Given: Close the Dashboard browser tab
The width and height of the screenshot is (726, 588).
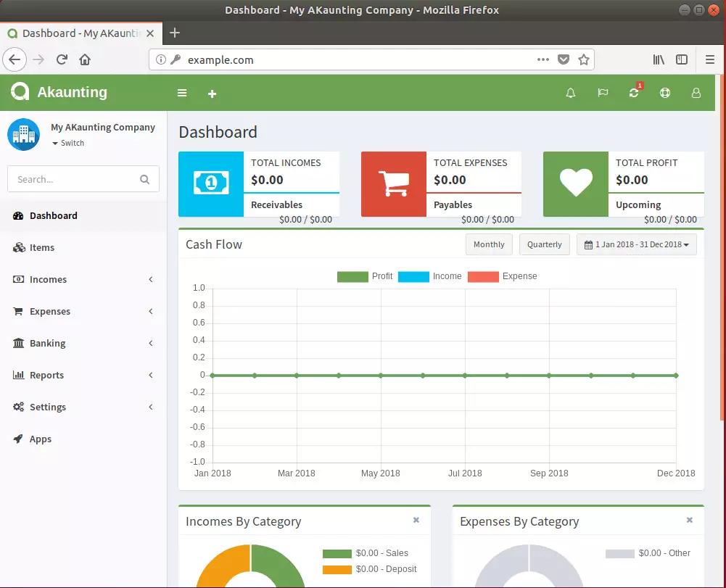Looking at the screenshot, I should coord(150,33).
